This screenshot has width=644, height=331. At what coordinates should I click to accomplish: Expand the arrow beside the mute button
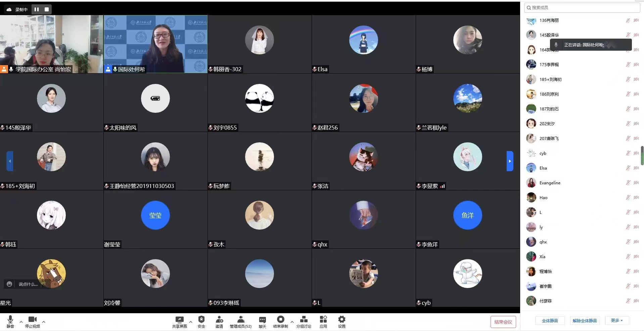point(21,322)
